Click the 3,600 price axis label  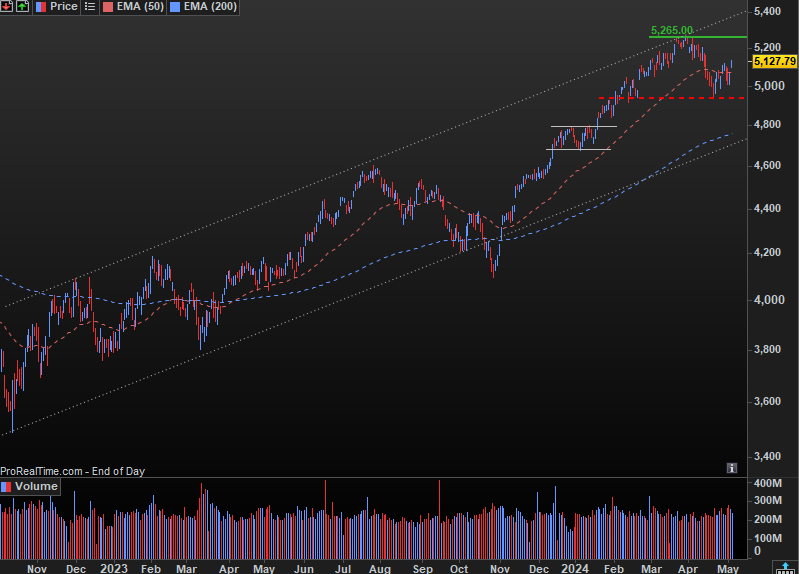point(767,401)
